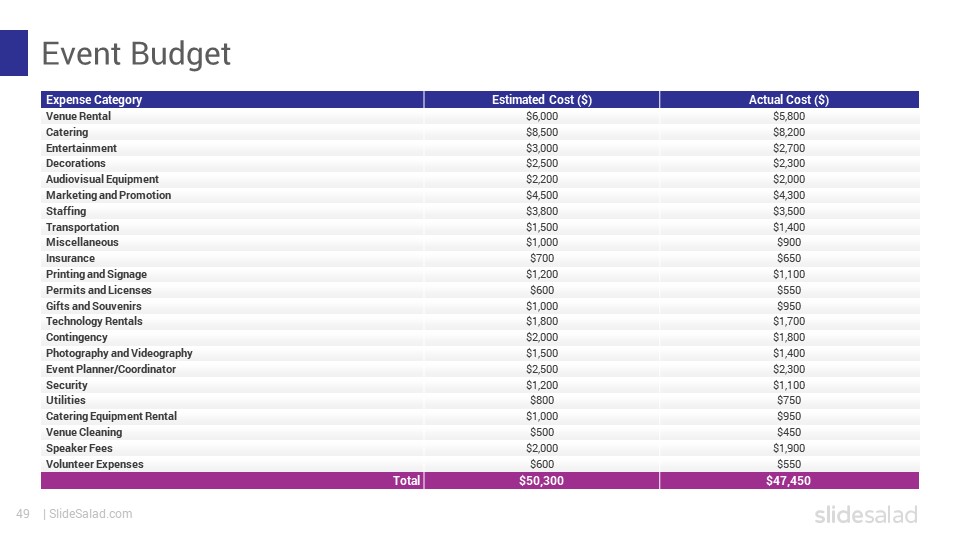960x540 pixels.
Task: Click the SlideSalad.com footer link
Action: click(x=90, y=514)
